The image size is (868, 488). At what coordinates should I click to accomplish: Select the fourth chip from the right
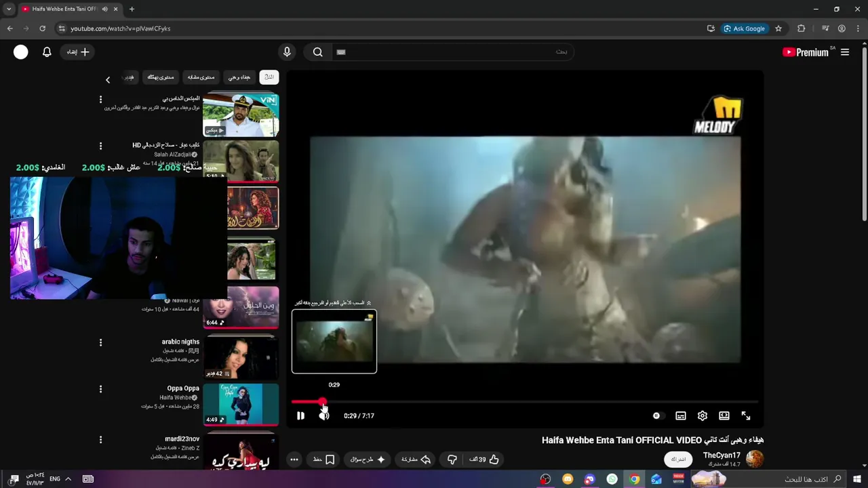[161, 77]
